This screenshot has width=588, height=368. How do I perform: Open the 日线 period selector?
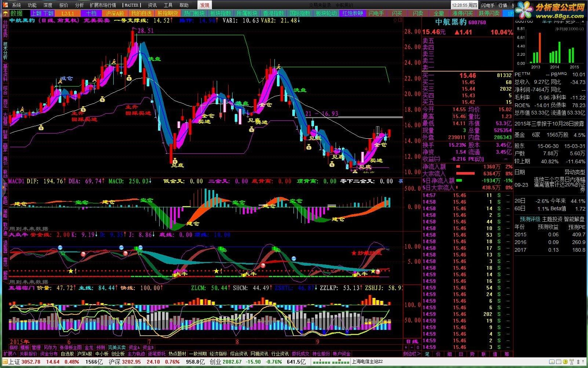[412, 342]
